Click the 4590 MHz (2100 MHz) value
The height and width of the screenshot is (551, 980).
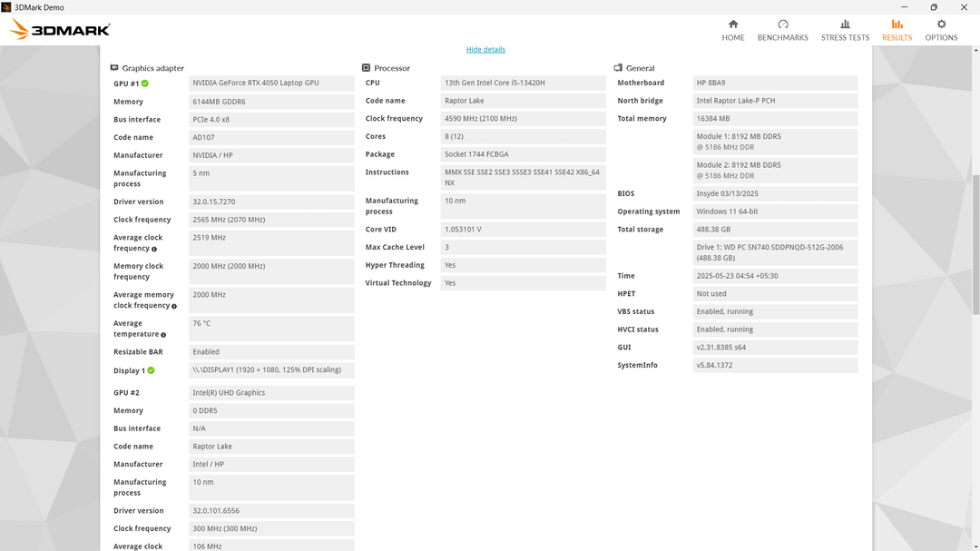tap(524, 118)
